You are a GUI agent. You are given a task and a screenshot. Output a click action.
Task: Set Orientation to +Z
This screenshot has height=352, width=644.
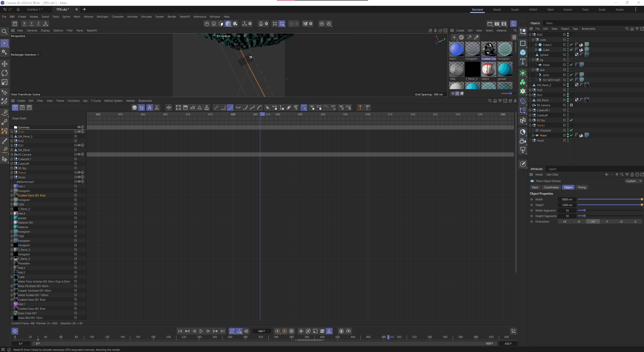tap(621, 222)
